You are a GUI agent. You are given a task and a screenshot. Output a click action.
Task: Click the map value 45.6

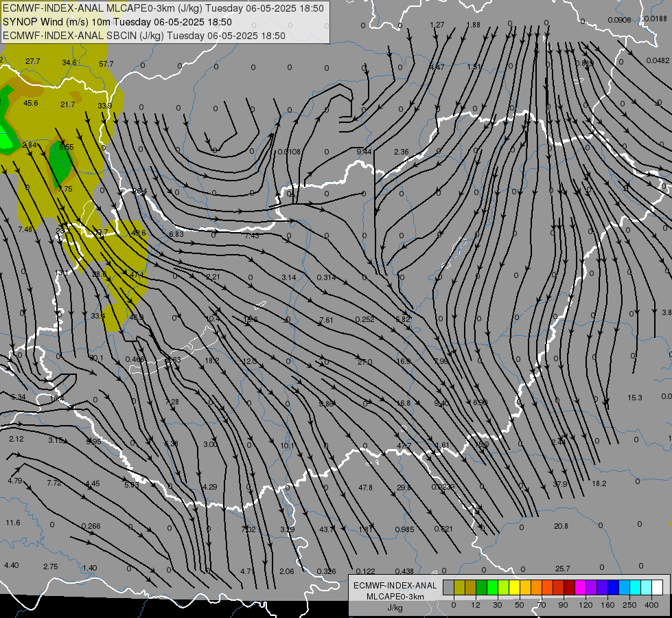pos(31,103)
